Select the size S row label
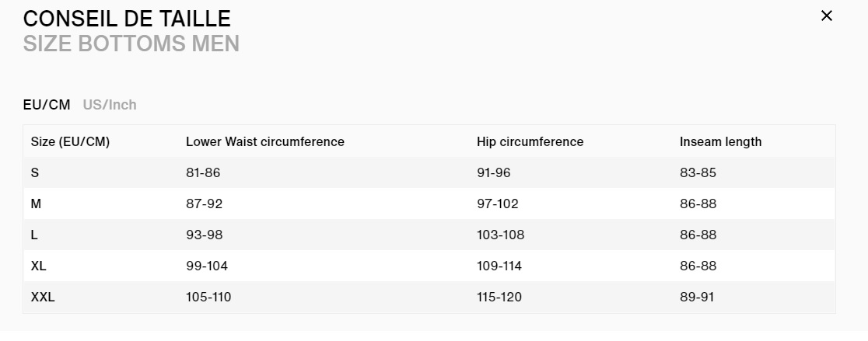 35,172
